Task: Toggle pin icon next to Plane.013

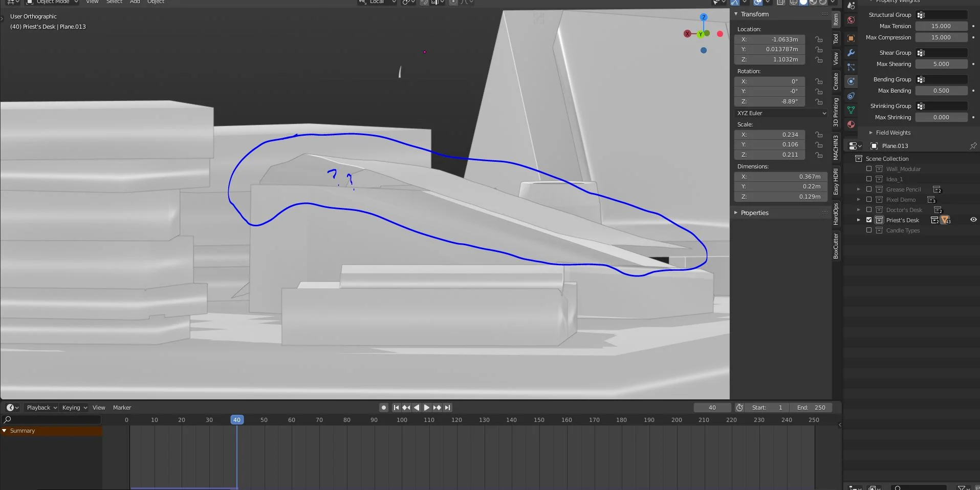Action: click(x=973, y=146)
